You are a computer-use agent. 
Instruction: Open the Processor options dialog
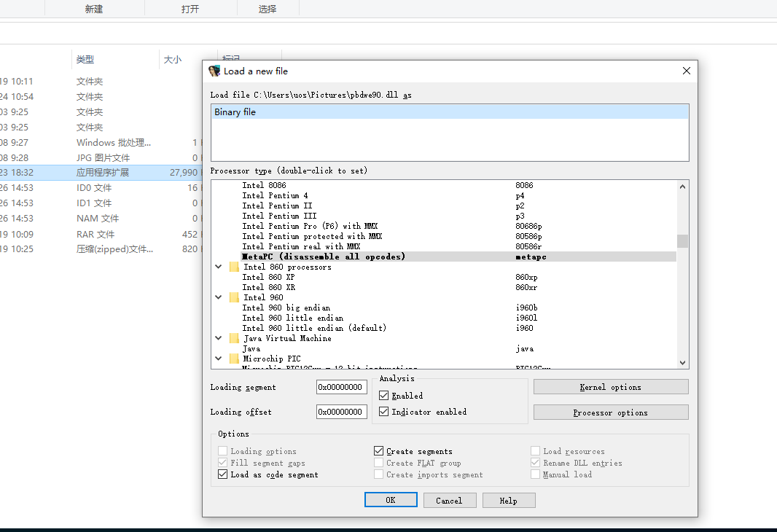(x=611, y=412)
